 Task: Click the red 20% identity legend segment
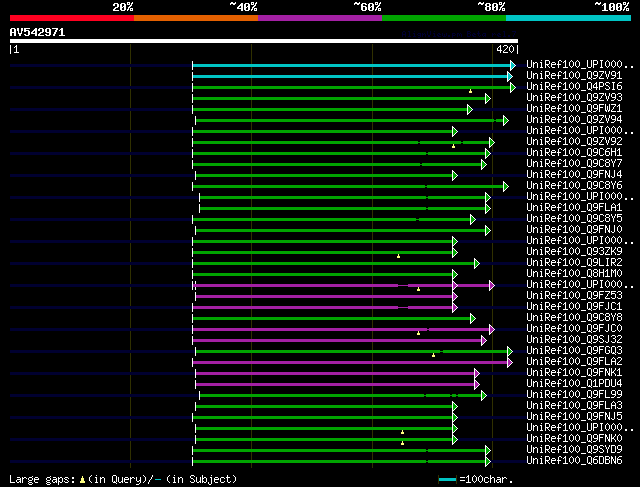(72, 18)
